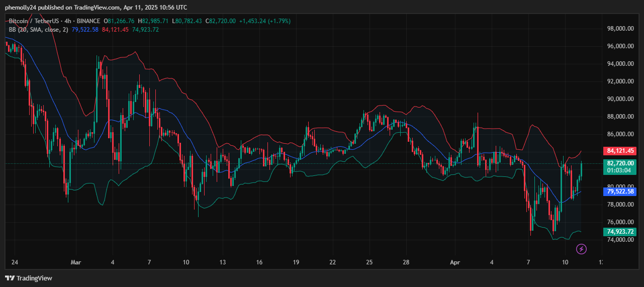Viewport: 644px width, 287px height.
Task: Click the purple lightning bolt icon
Action: pos(581,249)
